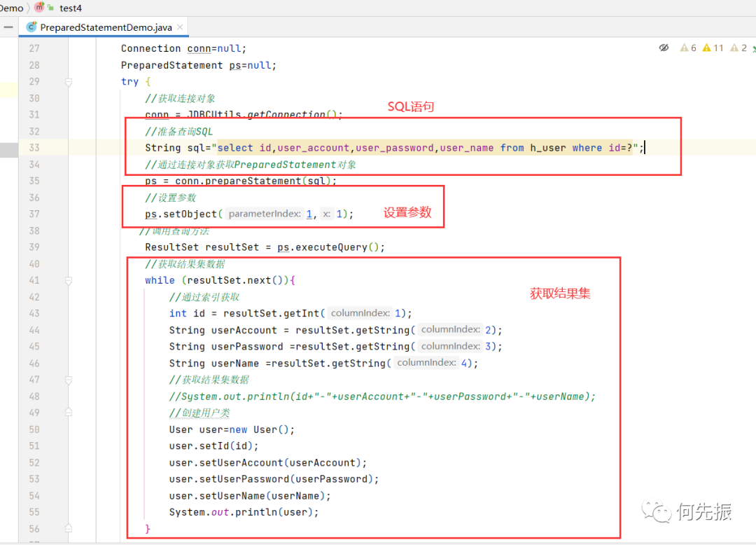
Task: Click the sql string on line 33
Action: click(x=426, y=148)
